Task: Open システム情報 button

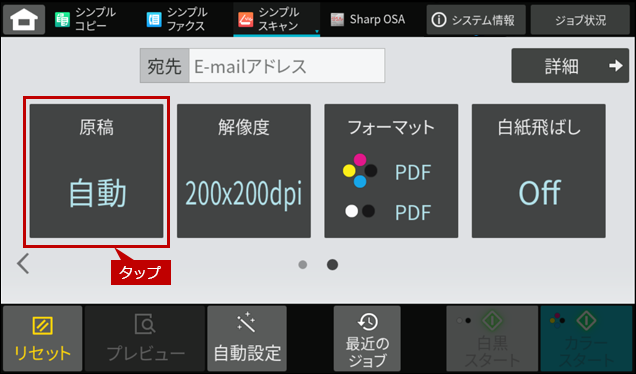Action: (x=476, y=20)
